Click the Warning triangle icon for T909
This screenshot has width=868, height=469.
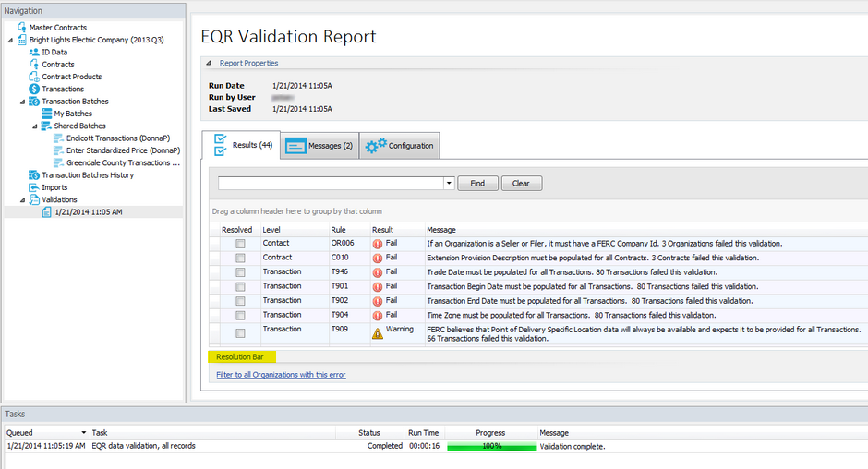(x=378, y=334)
